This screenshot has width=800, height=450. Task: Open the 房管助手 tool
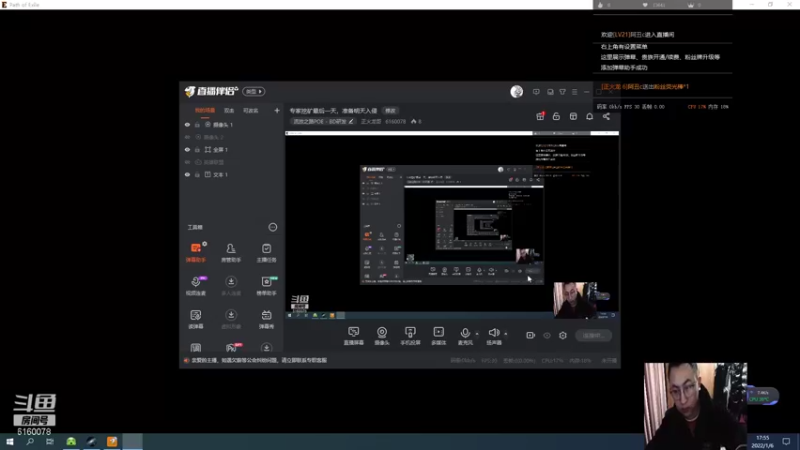click(231, 252)
